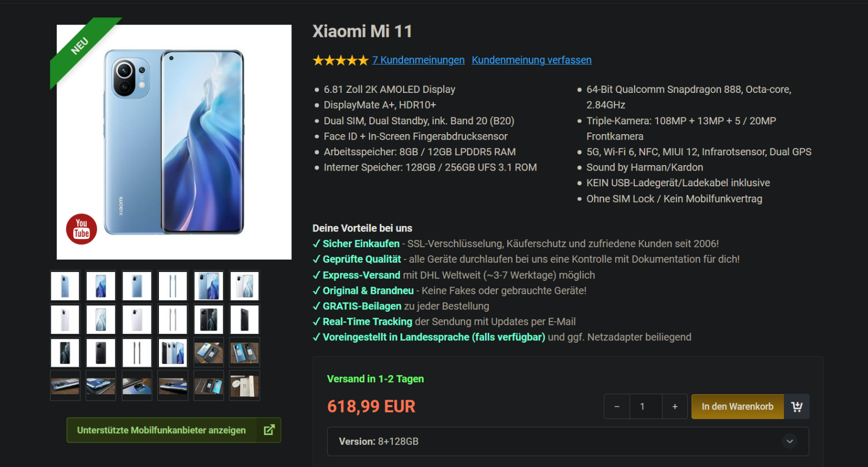Expand the Version dropdown chevron
This screenshot has width=868, height=467.
pyautogui.click(x=790, y=441)
